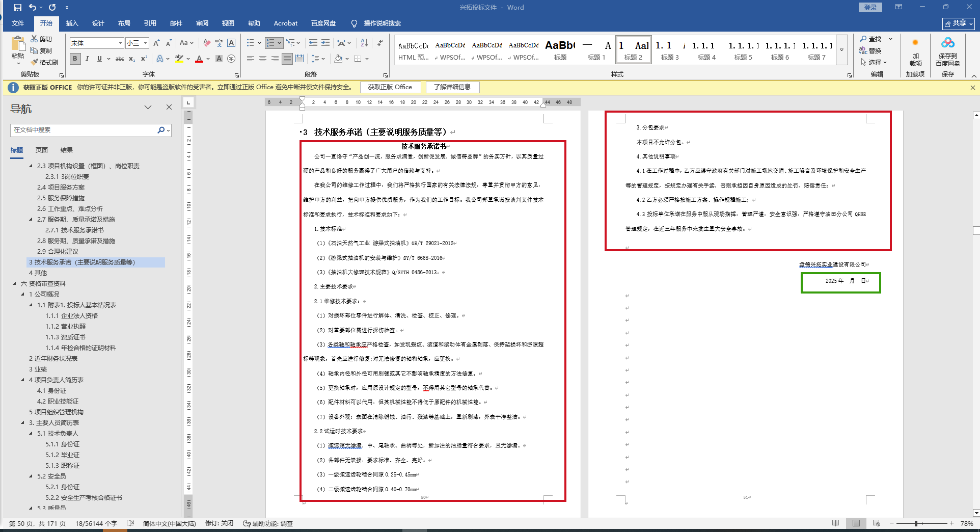Open the 布局 ribbon tab
This screenshot has width=980, height=532.
(x=124, y=23)
